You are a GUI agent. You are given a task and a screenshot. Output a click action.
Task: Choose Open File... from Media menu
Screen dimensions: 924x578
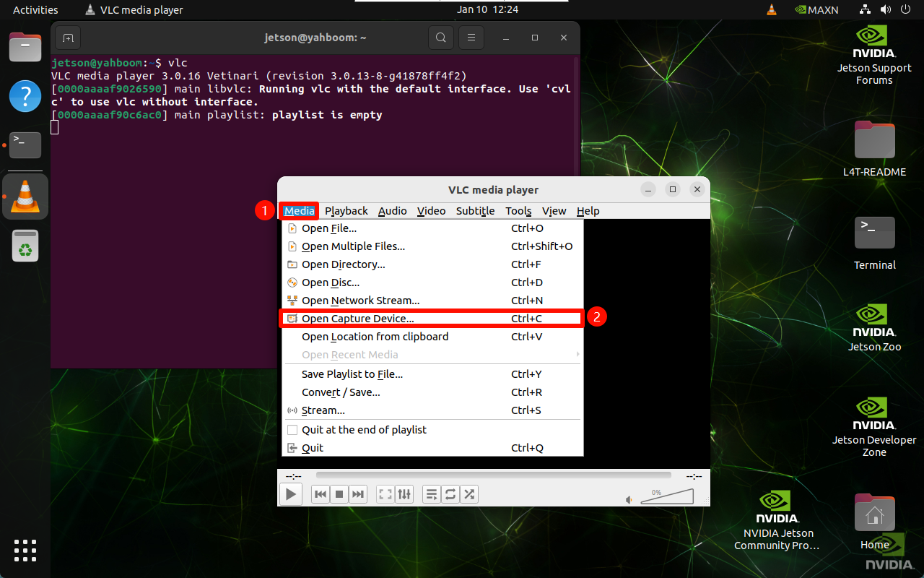(x=432, y=228)
